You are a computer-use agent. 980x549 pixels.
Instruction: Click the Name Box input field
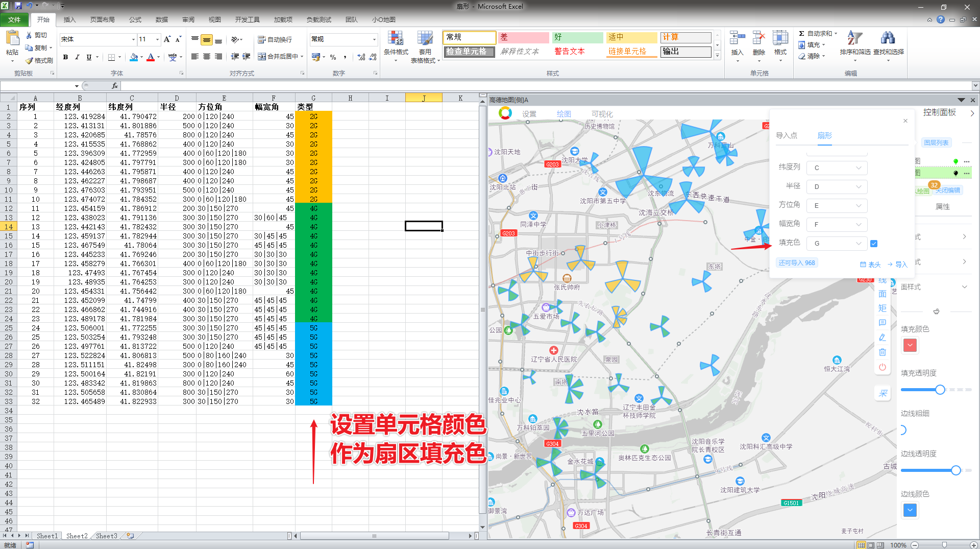point(37,86)
